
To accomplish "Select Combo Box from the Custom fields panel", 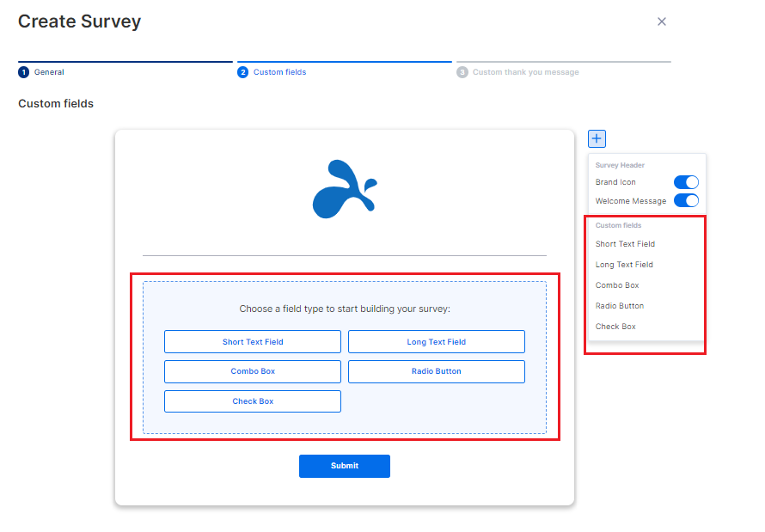I will click(x=616, y=284).
